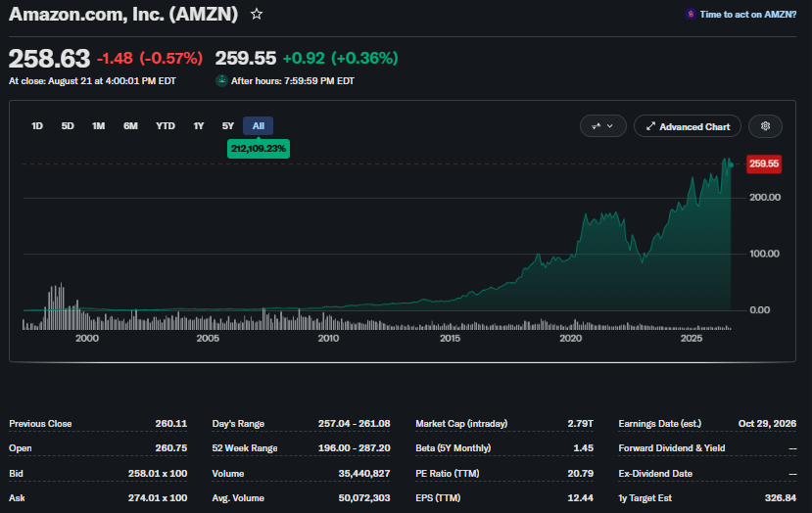812x513 pixels.
Task: Click the 258.63 closing price
Action: click(x=49, y=59)
